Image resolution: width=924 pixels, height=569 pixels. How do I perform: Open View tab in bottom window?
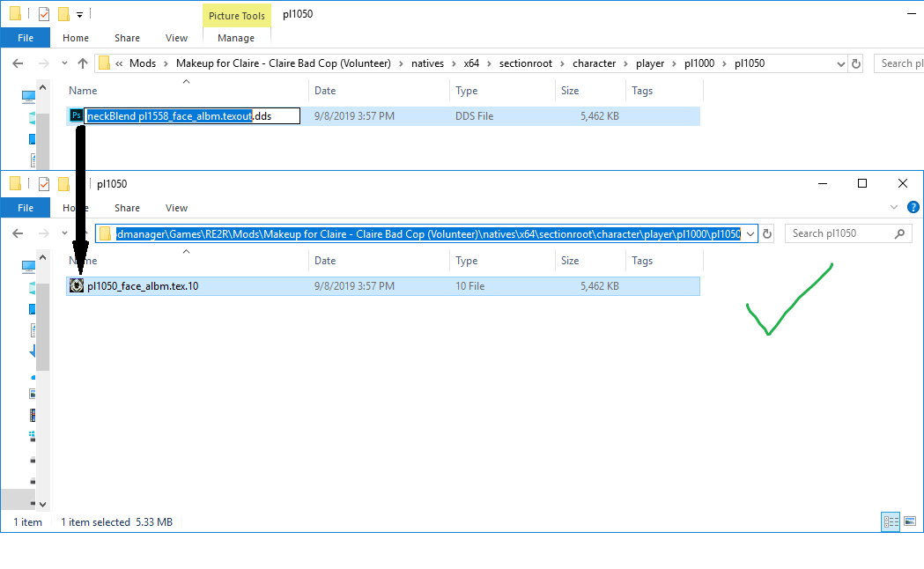[x=176, y=208]
